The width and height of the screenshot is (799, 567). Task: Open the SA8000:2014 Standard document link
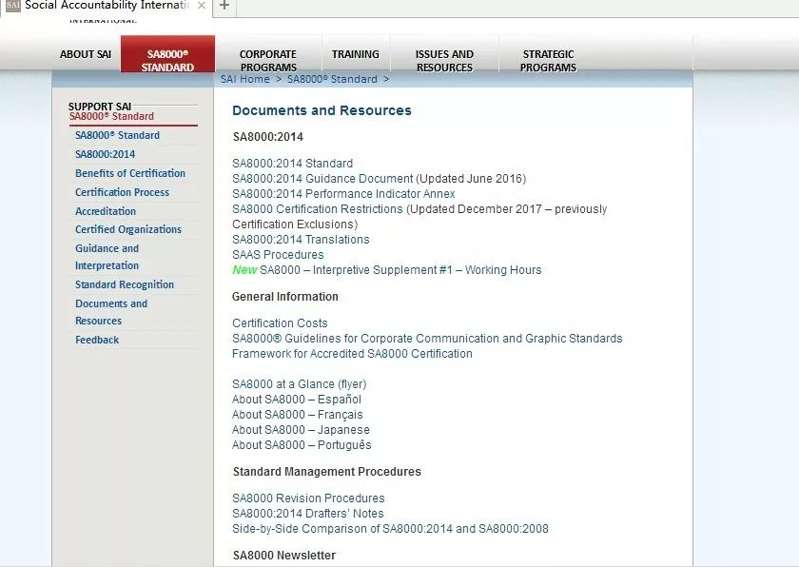(x=292, y=163)
